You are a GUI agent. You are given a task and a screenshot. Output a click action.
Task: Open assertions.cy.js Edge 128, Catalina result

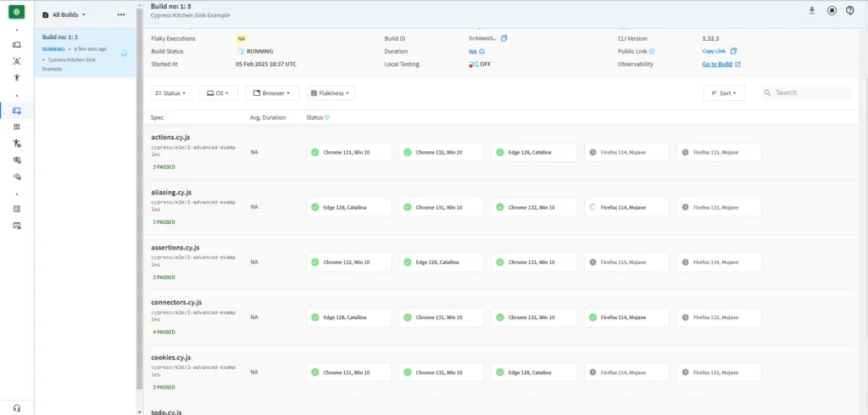pos(441,262)
